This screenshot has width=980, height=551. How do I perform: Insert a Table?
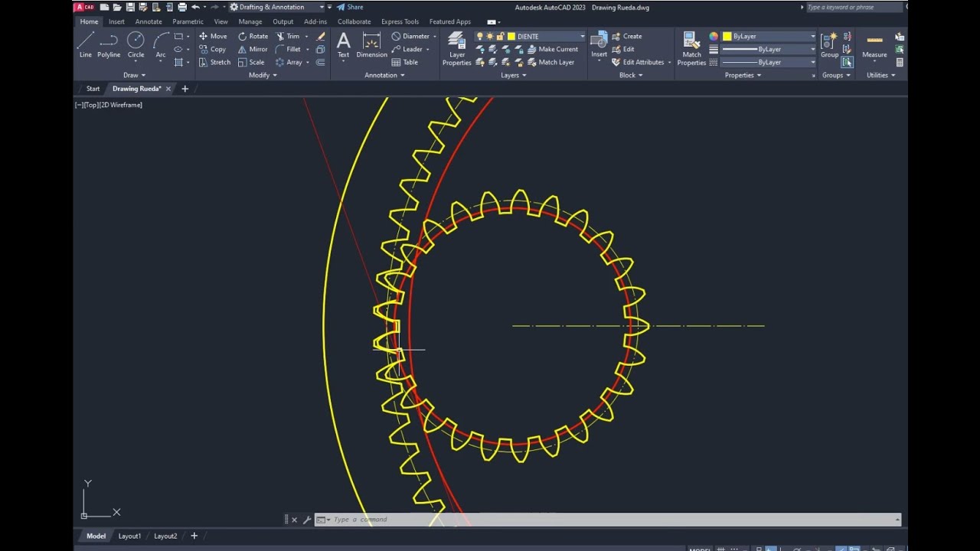405,62
